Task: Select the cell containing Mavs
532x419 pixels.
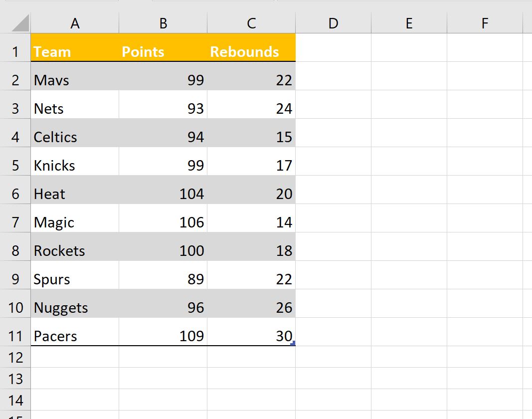Action: pos(75,80)
